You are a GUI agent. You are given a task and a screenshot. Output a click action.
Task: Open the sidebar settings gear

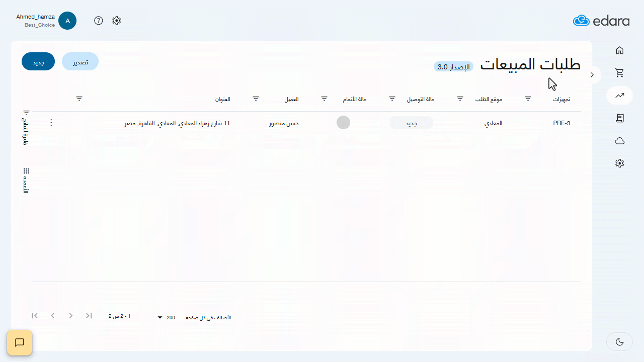point(620,163)
